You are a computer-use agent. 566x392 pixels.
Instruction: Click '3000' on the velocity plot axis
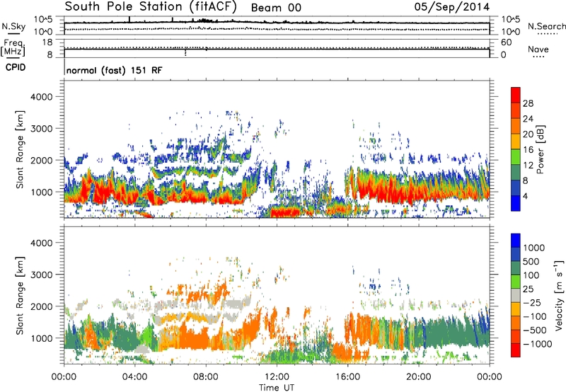pos(41,275)
